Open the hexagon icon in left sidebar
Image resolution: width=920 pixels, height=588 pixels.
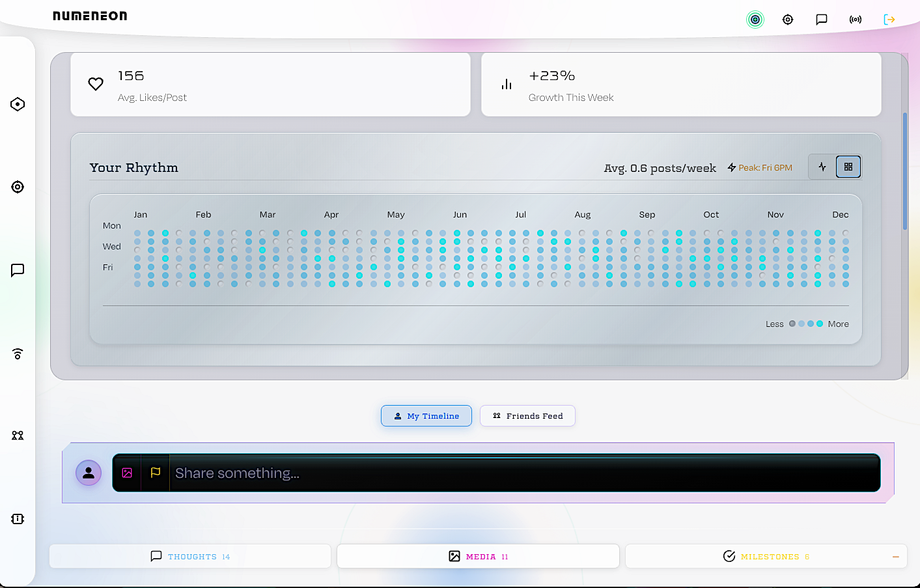tap(18, 104)
